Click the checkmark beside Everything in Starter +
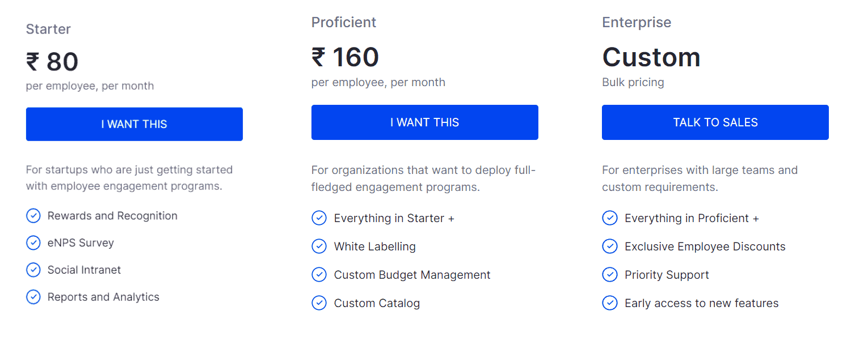 click(x=319, y=218)
